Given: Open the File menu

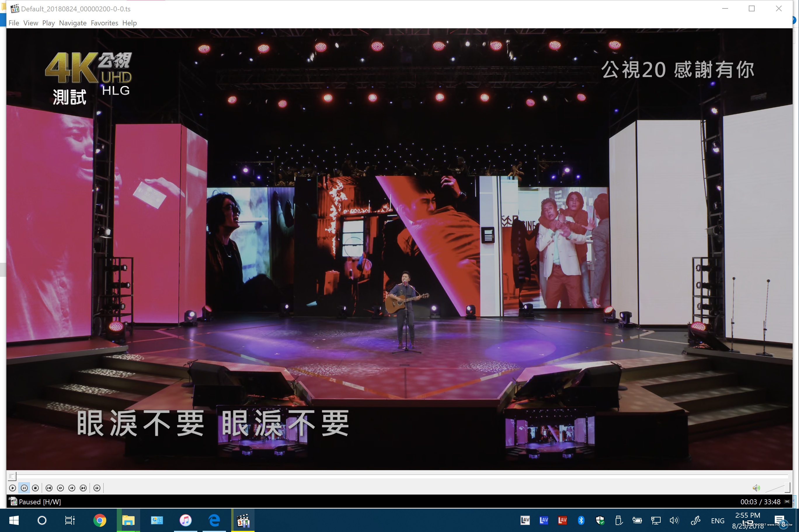Looking at the screenshot, I should (14, 23).
